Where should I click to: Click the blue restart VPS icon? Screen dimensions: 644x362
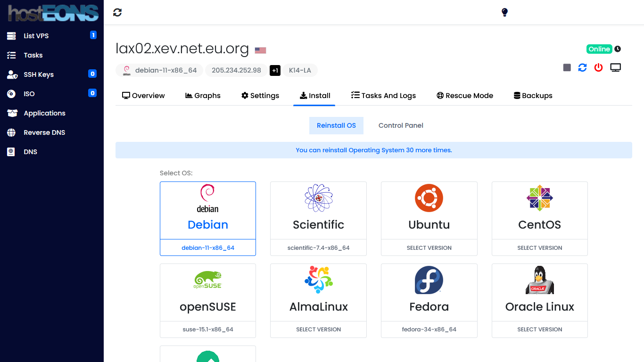point(583,68)
